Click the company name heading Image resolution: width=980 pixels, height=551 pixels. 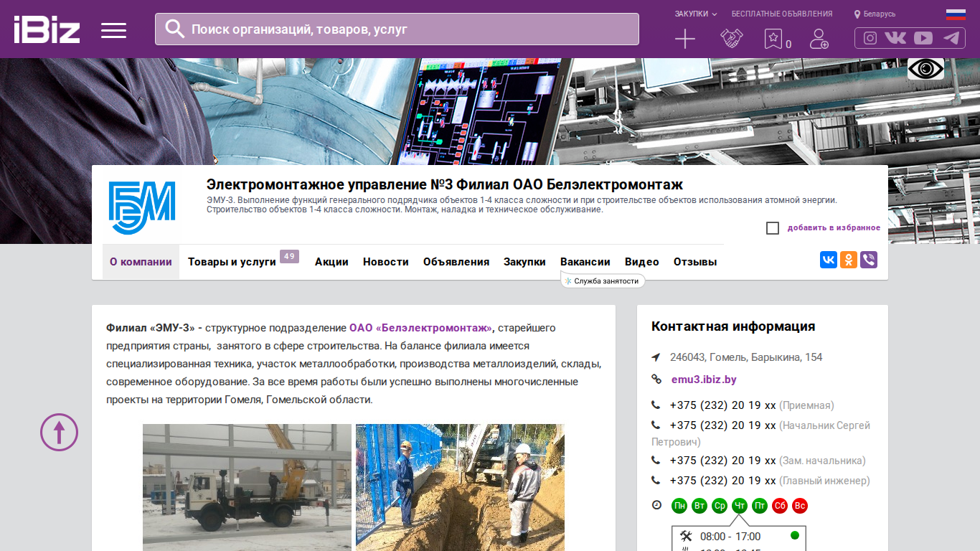pos(445,184)
